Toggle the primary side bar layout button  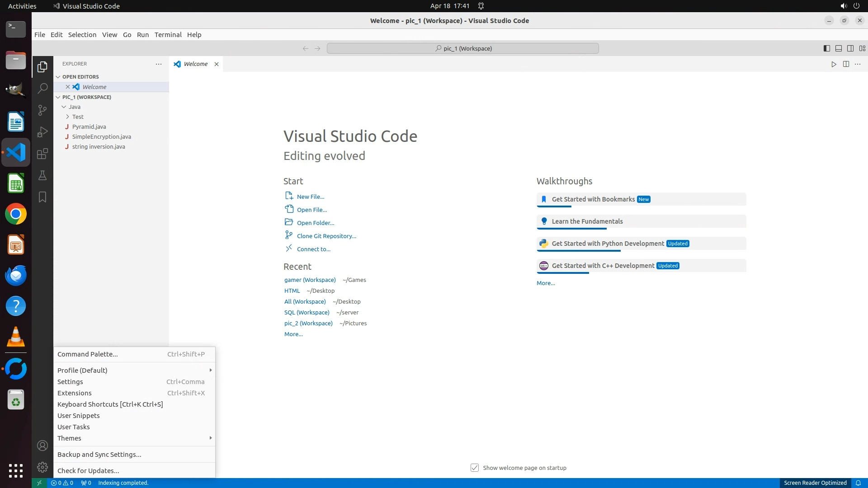click(826, 48)
